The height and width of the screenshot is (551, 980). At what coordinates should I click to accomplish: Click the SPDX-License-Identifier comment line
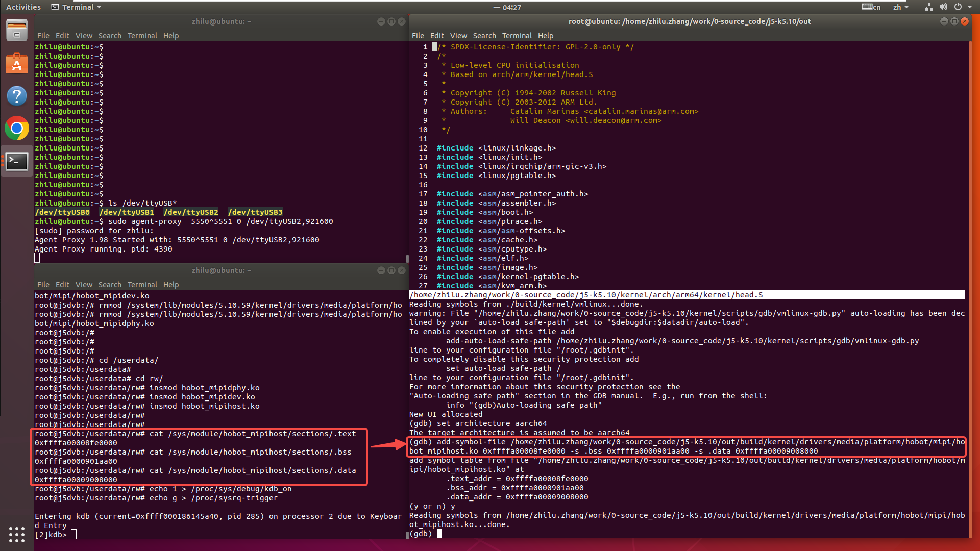(535, 47)
